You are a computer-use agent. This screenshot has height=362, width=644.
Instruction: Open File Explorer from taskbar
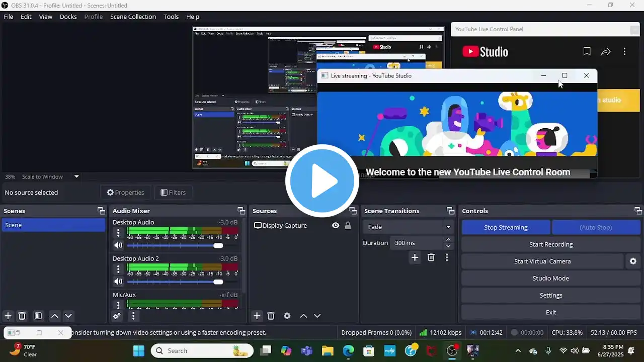pyautogui.click(x=328, y=350)
